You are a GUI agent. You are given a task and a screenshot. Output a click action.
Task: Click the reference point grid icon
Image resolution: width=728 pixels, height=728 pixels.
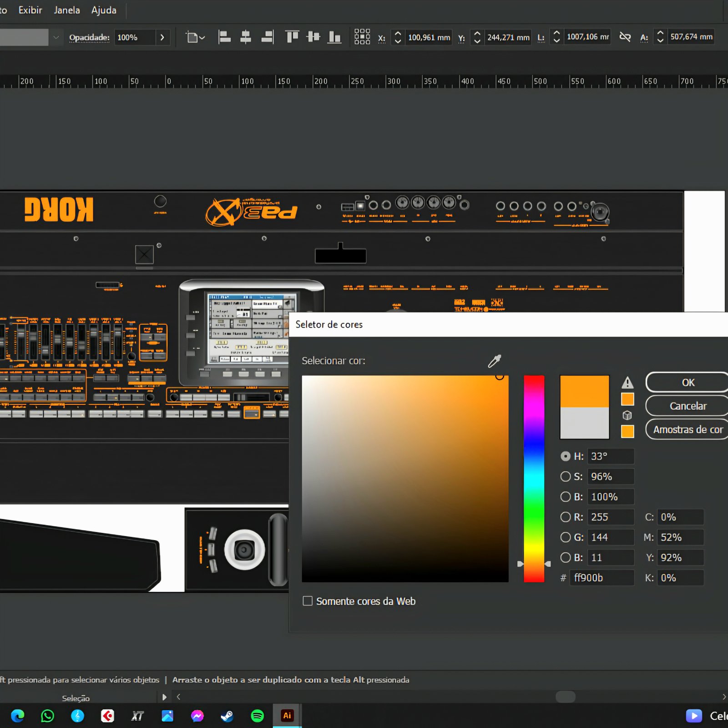point(362,37)
